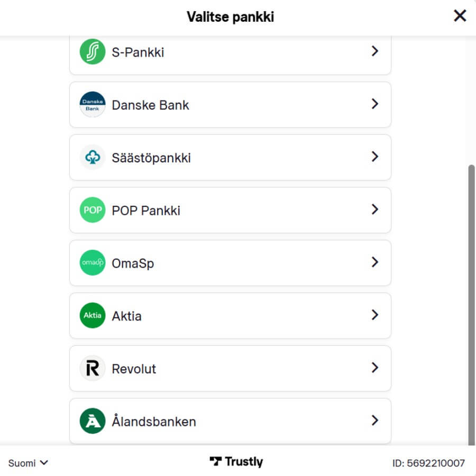Select the OmaSp bank name
This screenshot has width=476, height=476.
(133, 263)
